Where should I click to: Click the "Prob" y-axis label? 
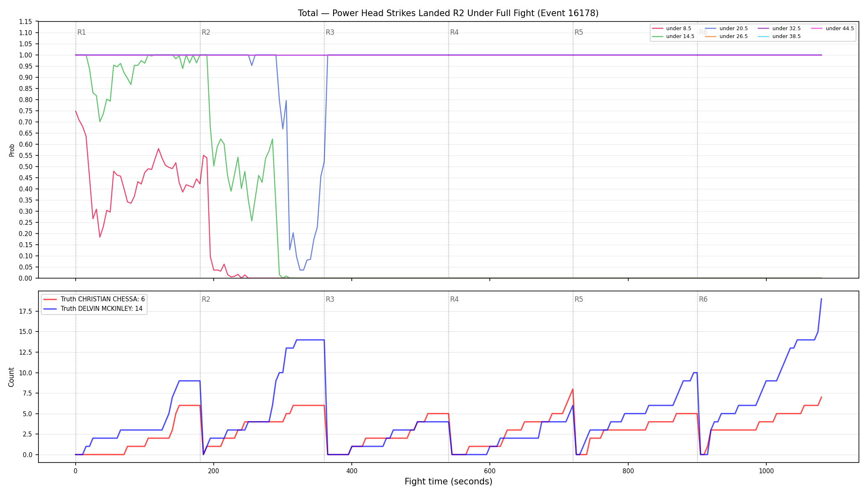(x=12, y=150)
